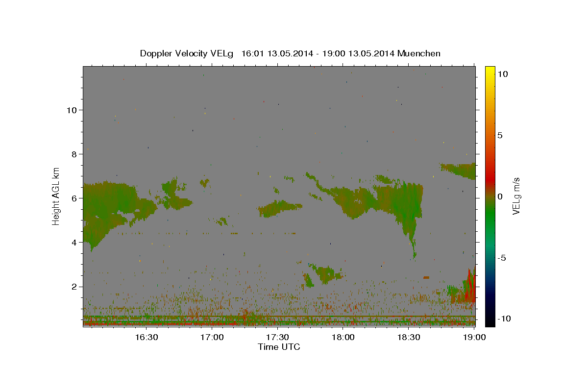Click the colorbar '-5' value label
The image size is (588, 392).
click(502, 258)
